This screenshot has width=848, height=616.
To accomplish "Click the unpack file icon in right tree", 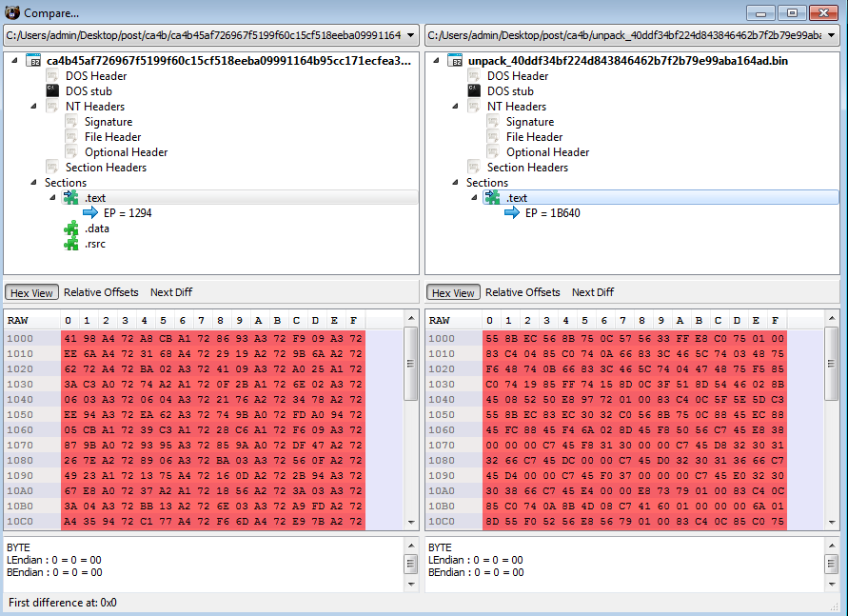I will (x=455, y=61).
